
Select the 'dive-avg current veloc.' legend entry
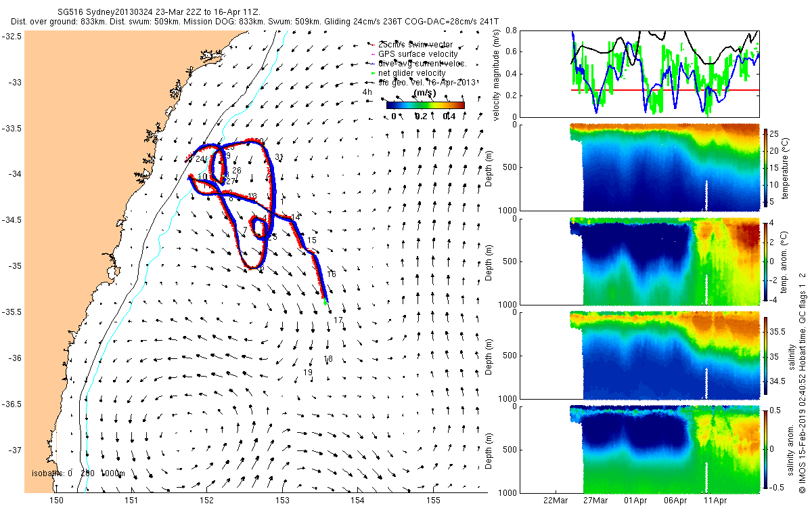[419, 63]
